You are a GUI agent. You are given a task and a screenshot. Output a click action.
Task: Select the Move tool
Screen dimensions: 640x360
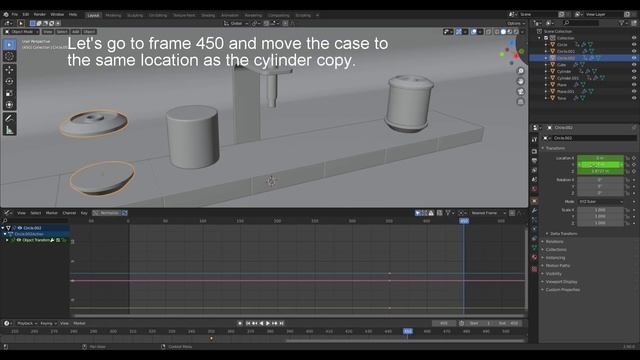[x=9, y=70]
